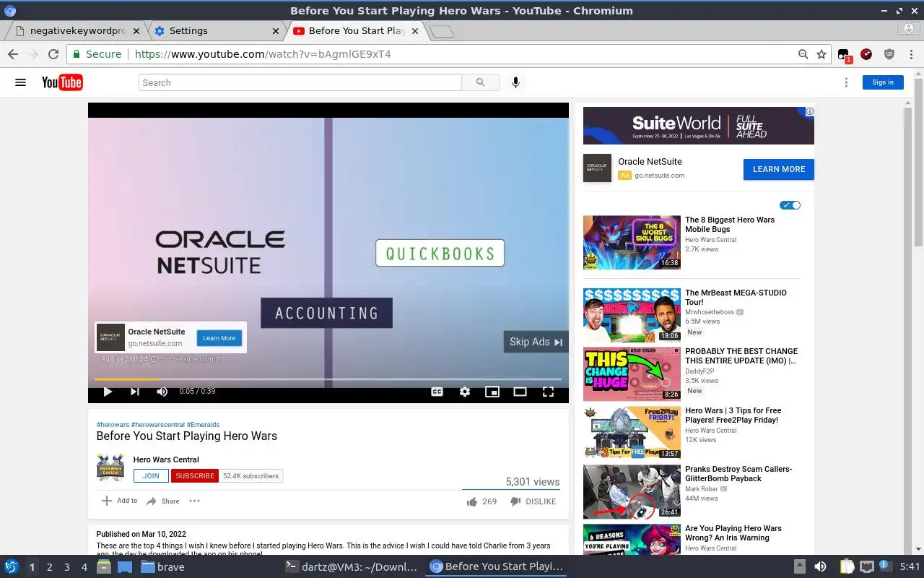Switch to workspace 2 in taskbar

pos(49,567)
